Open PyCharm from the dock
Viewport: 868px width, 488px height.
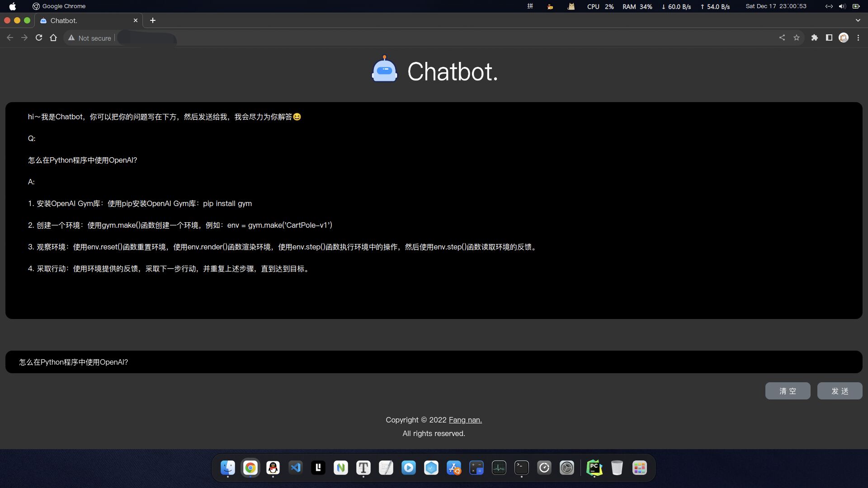(594, 468)
